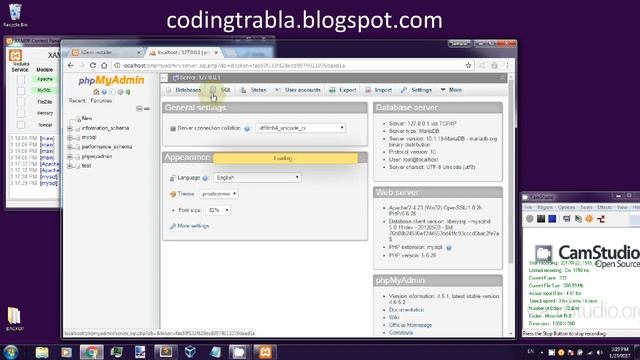Reload the page in the browser
The image size is (640, 360).
point(93,65)
